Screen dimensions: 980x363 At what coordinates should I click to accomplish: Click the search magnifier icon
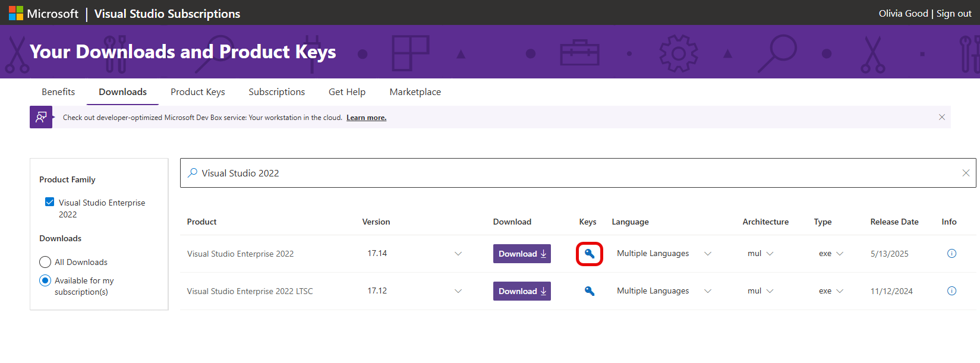point(193,173)
